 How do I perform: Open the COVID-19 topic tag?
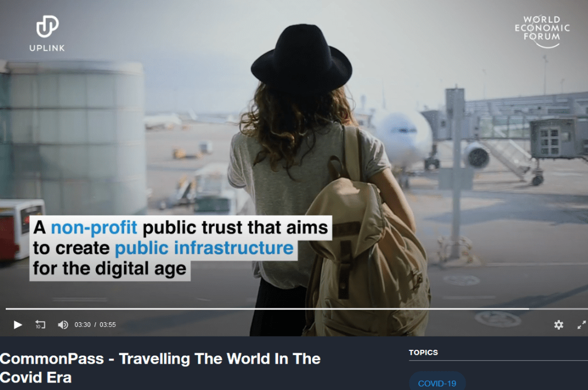437,383
